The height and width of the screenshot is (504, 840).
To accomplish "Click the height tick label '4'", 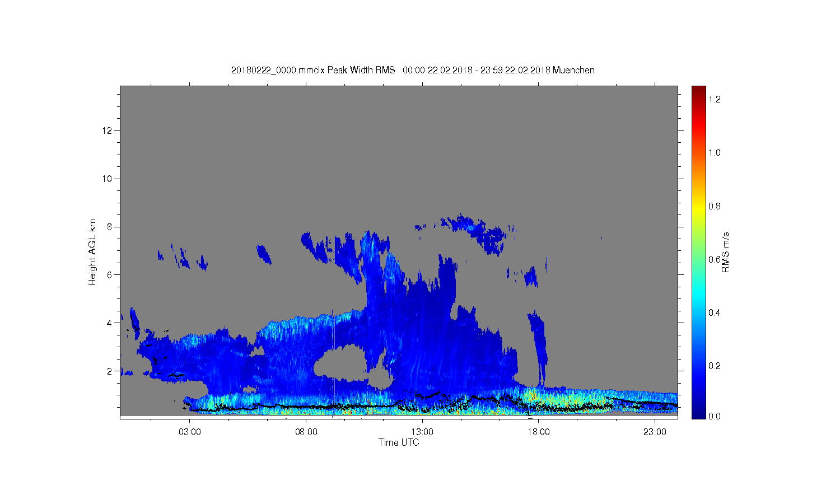I will pos(110,323).
